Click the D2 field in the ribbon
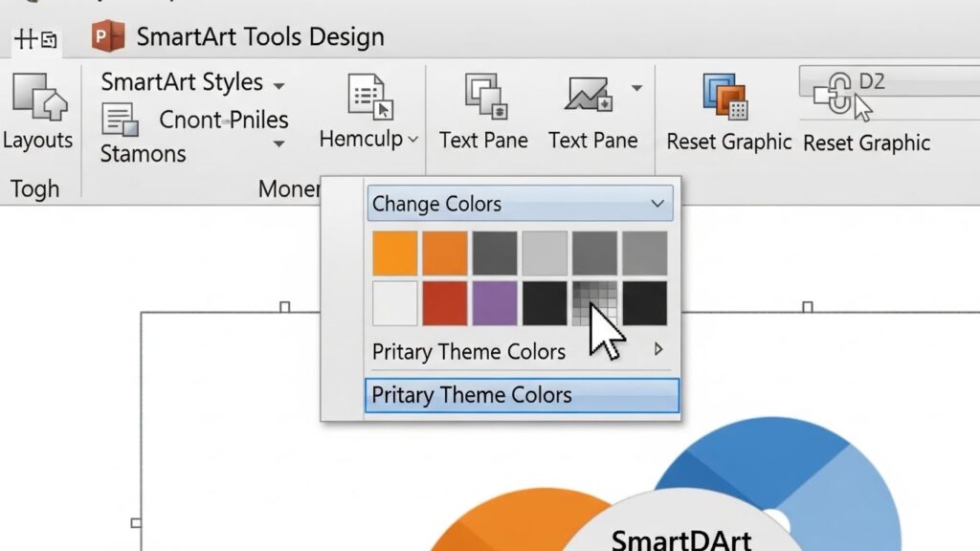 click(x=890, y=81)
